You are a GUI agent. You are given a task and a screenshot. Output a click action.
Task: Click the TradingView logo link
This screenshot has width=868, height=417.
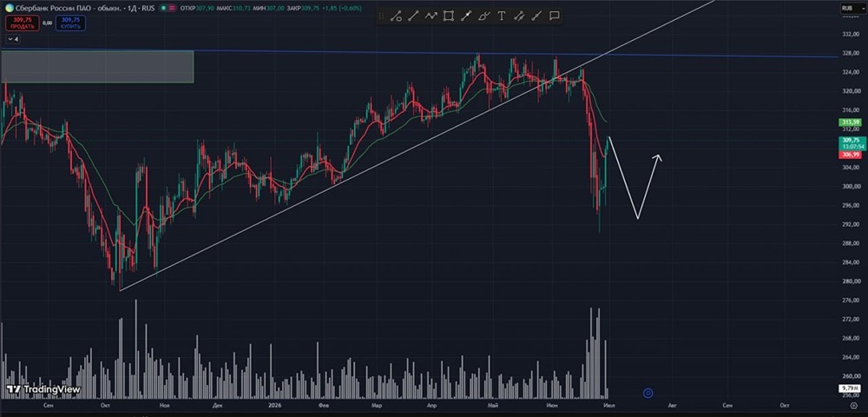pyautogui.click(x=43, y=390)
